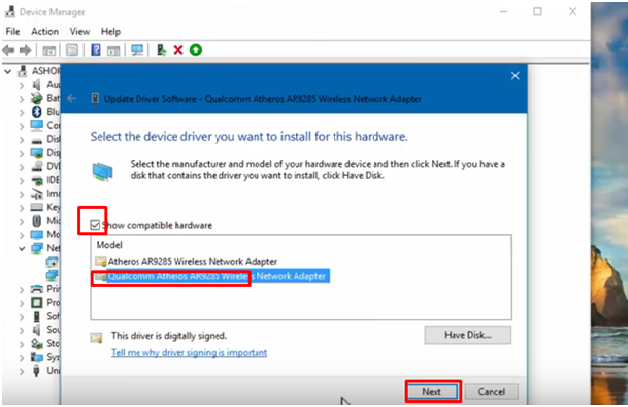Viewport: 628px width, 407px height.
Task: Minimize the Device Manager window
Action: point(503,12)
